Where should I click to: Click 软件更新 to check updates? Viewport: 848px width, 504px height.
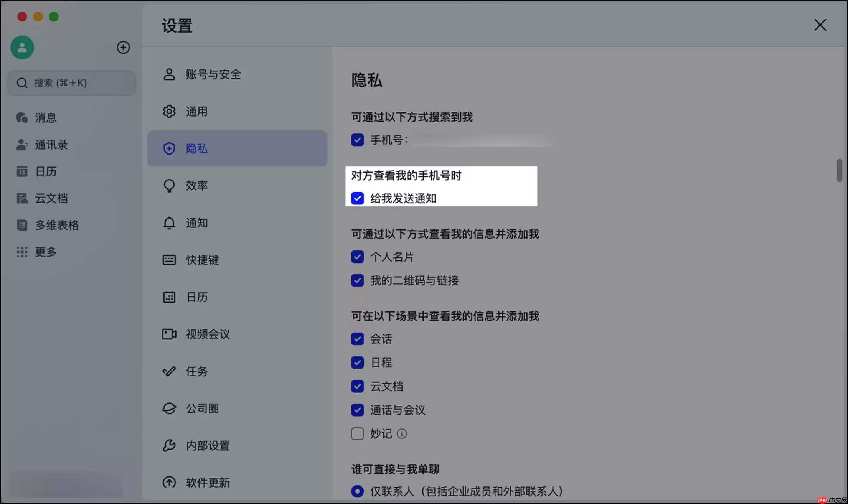click(208, 483)
